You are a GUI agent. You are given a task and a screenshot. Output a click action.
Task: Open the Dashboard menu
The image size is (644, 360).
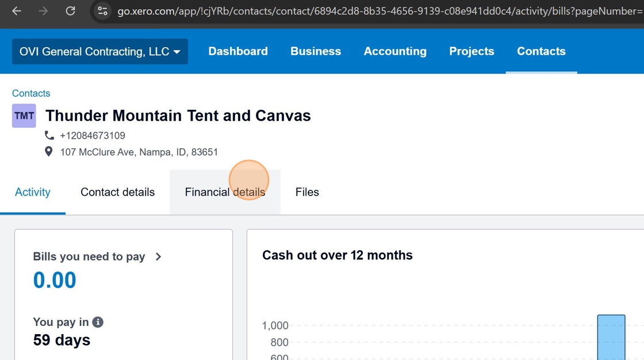coord(238,51)
